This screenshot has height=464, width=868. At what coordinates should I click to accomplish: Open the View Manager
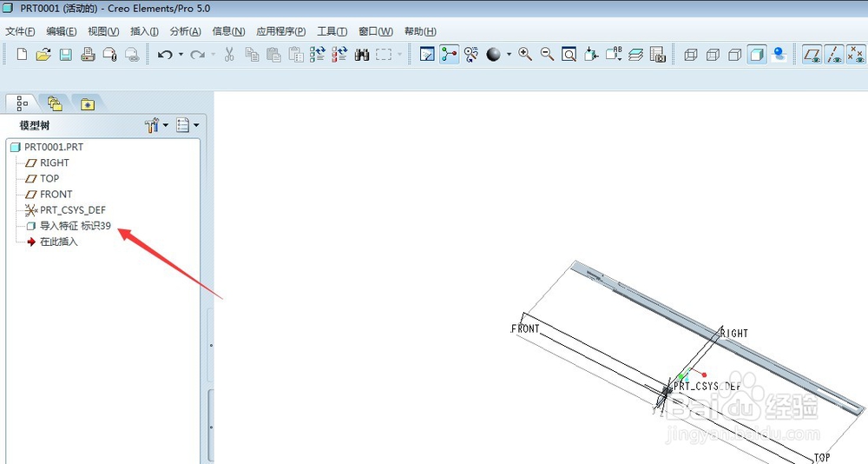coord(657,55)
